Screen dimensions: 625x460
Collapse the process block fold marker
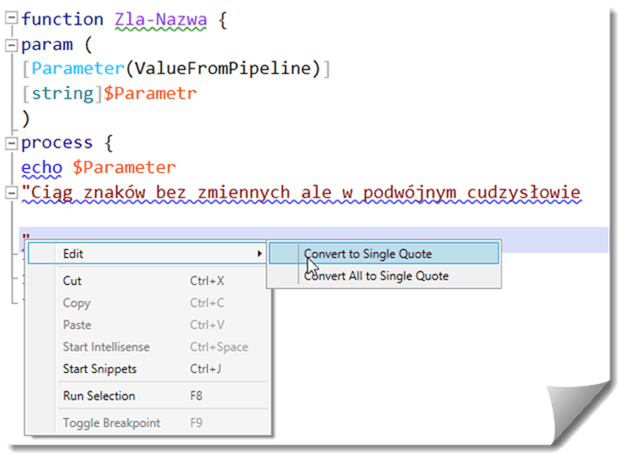pyautogui.click(x=12, y=144)
